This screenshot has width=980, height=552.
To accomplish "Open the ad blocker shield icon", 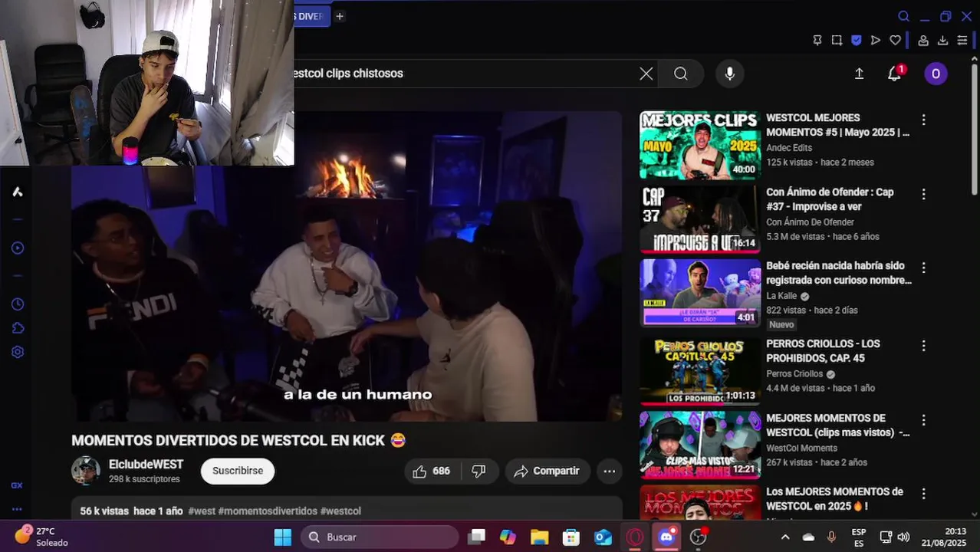I will coord(857,41).
